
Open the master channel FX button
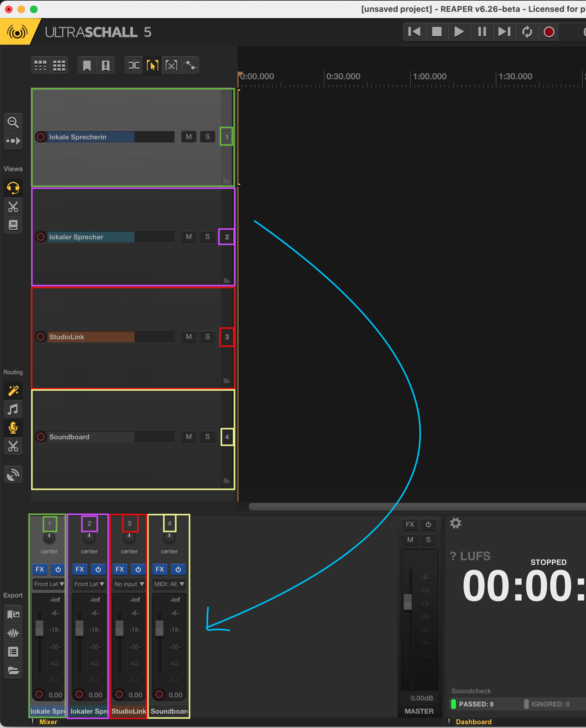(410, 524)
